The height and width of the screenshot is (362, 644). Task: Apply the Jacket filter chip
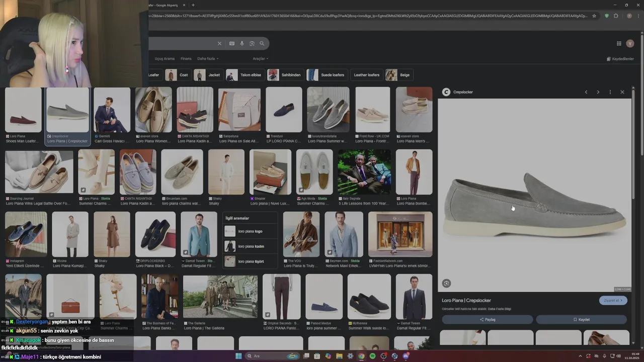pyautogui.click(x=208, y=75)
